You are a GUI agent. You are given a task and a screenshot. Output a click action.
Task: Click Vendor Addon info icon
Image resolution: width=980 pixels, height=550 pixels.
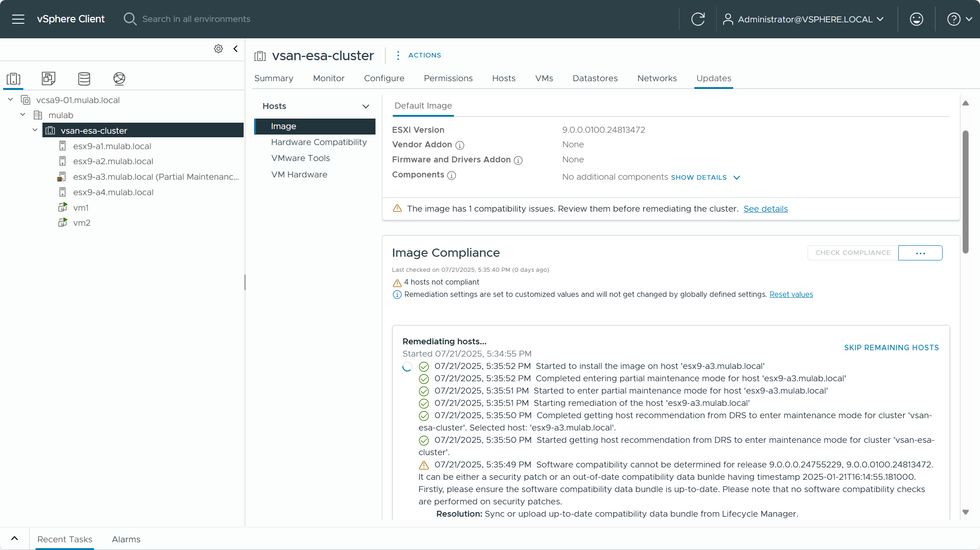pos(460,145)
